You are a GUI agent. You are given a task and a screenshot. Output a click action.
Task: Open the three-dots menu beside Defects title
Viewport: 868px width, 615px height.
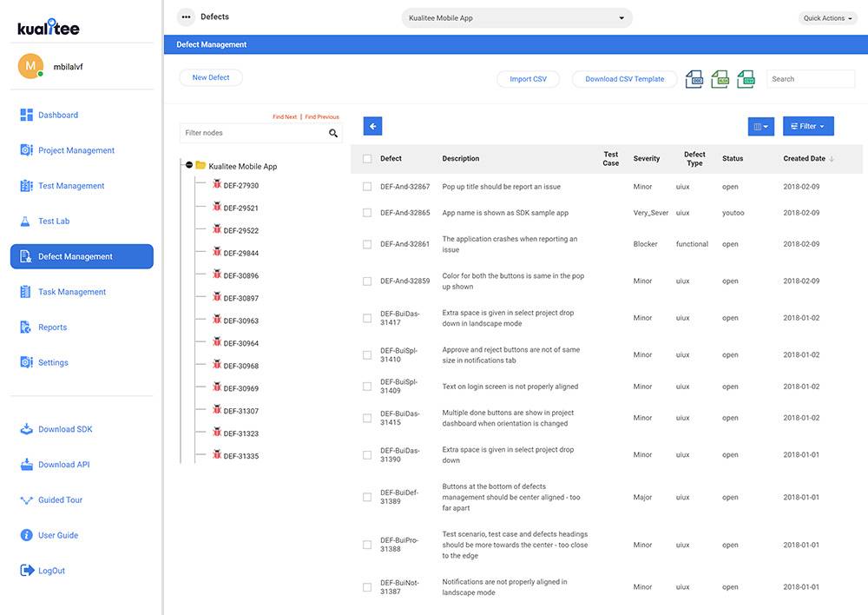pos(185,17)
